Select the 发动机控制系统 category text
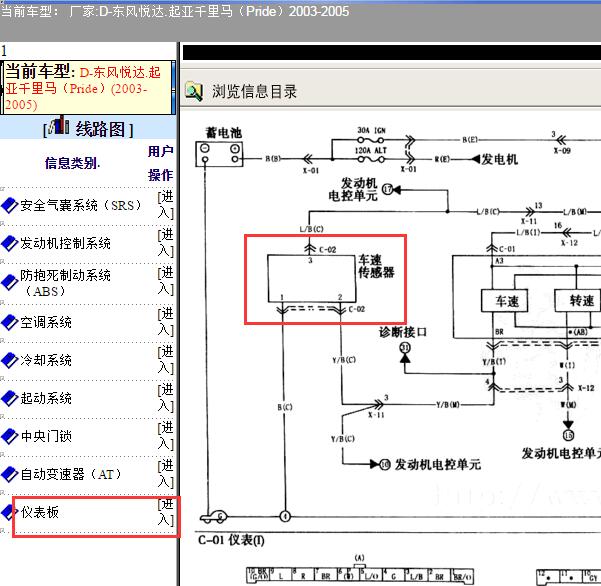This screenshot has height=586, width=601. tap(66, 243)
